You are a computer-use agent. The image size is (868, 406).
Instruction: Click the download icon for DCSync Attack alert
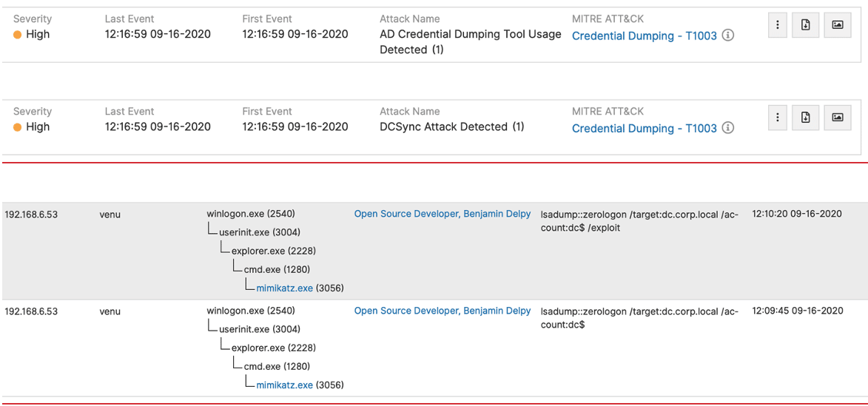[x=806, y=118]
